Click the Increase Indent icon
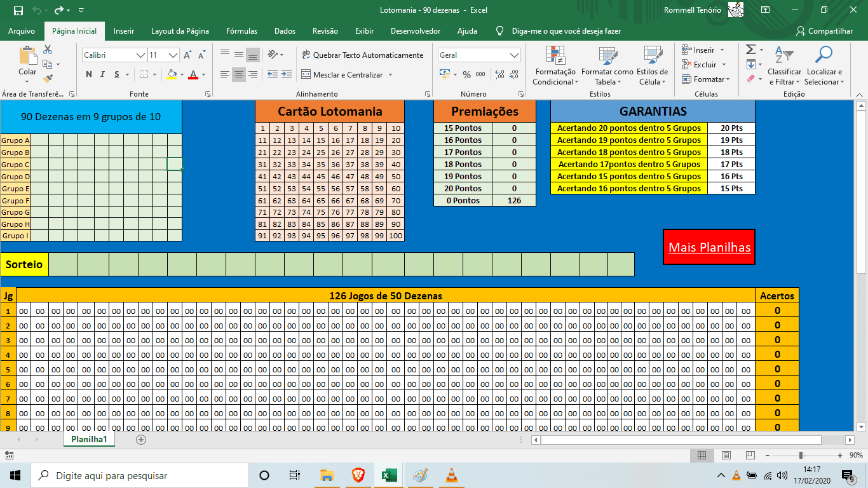 (288, 74)
